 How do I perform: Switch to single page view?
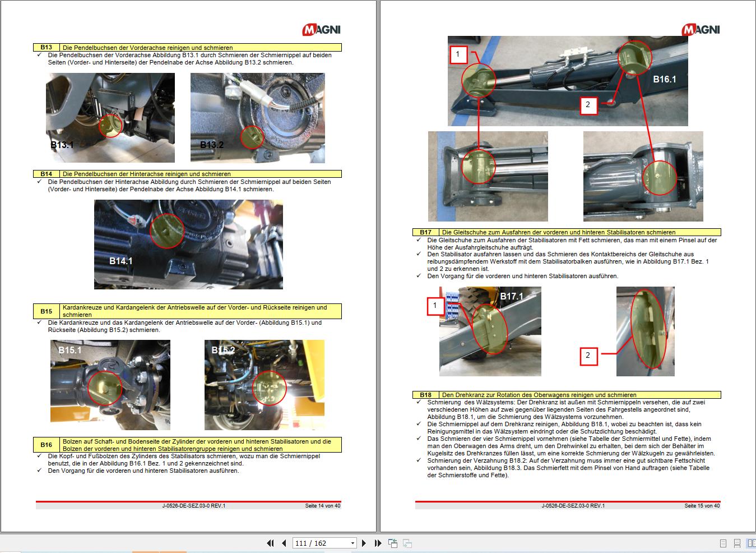(723, 543)
